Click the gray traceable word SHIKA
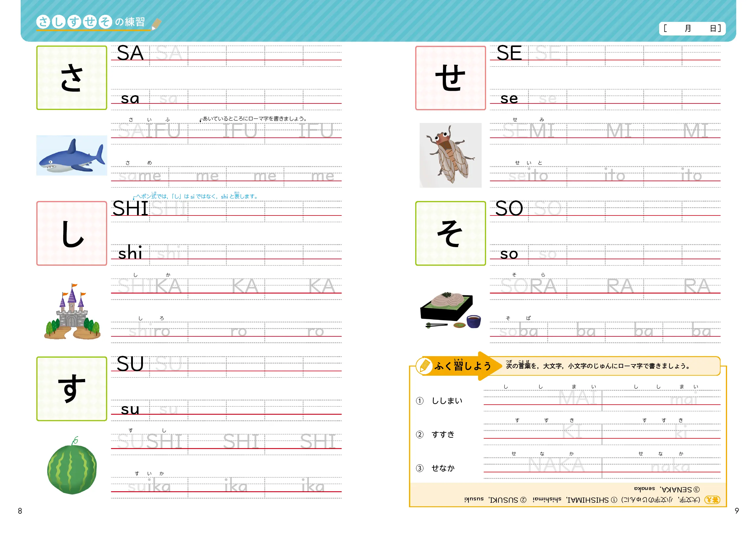Viewport: 756px width, 535px height. [x=149, y=286]
